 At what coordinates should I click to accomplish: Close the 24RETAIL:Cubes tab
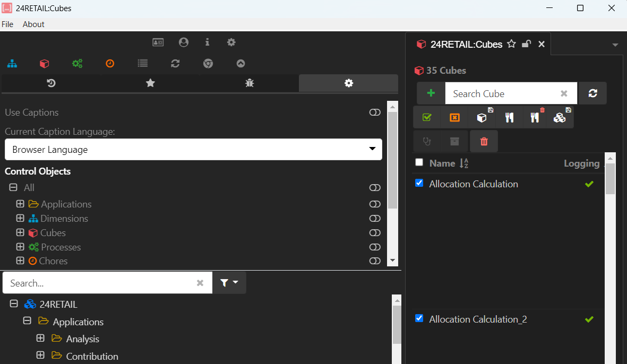point(542,44)
